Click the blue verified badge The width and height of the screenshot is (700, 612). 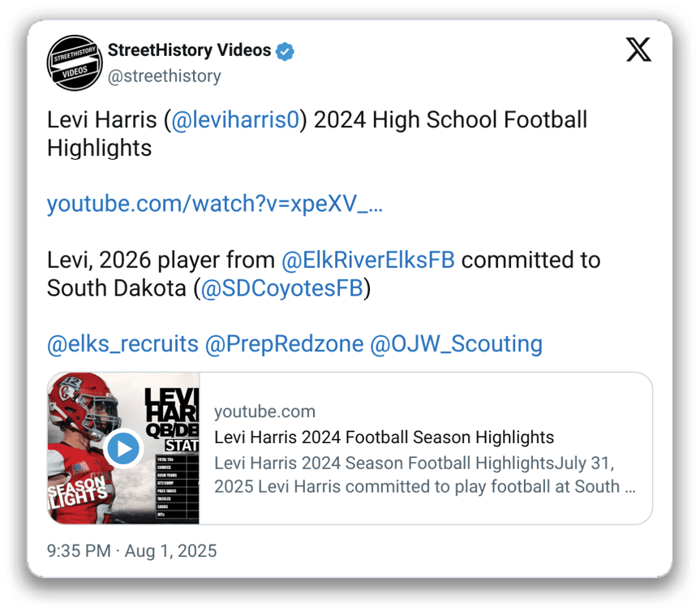[x=285, y=51]
